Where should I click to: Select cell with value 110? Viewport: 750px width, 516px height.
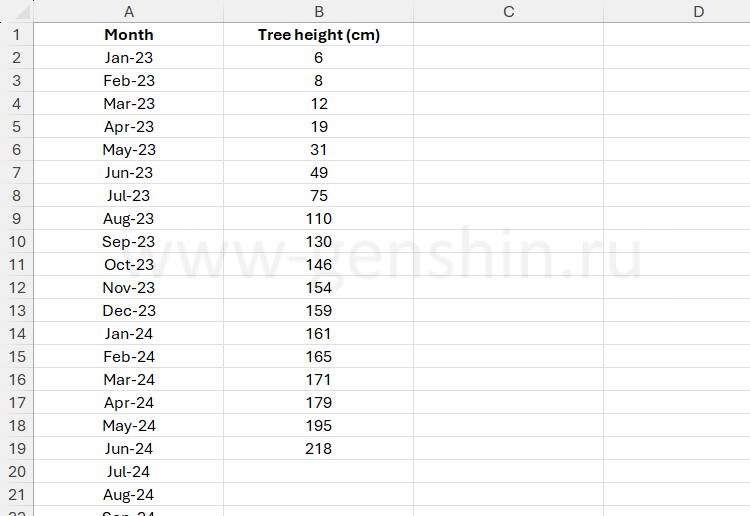point(318,219)
